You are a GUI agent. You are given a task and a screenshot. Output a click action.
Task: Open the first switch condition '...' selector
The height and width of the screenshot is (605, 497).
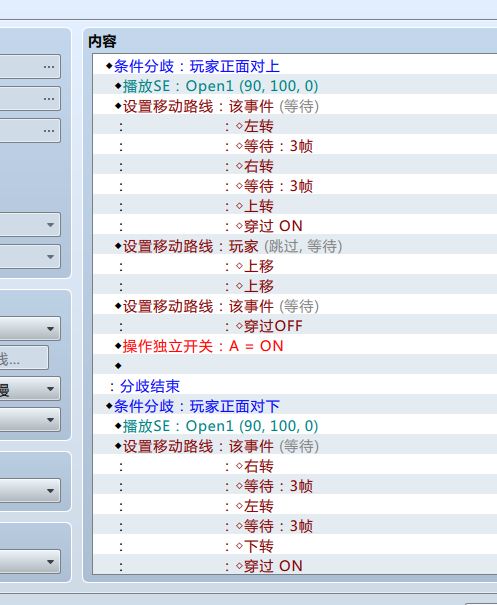[49, 67]
